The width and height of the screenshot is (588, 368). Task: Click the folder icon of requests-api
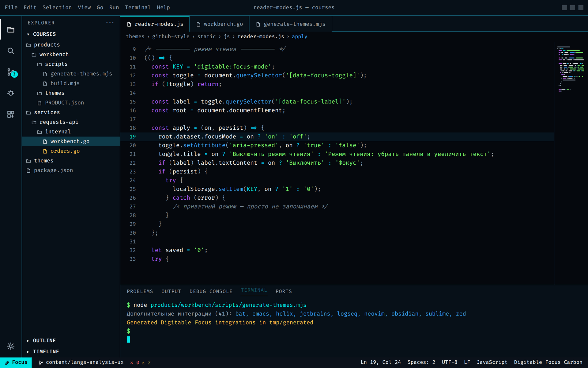[34, 122]
